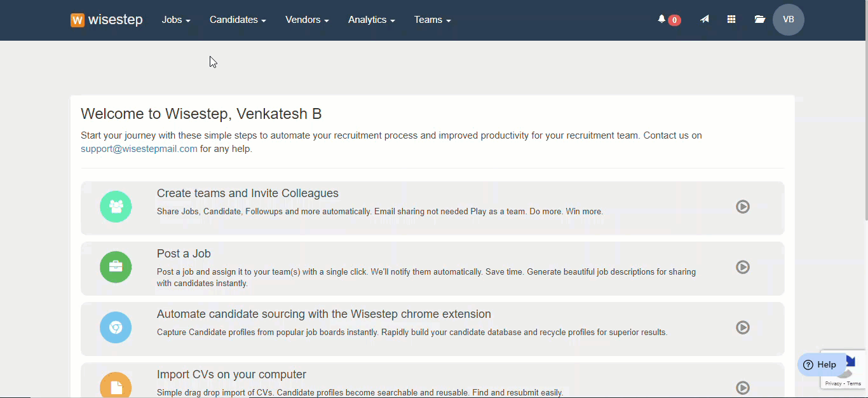Click the Wisestep logo
Screen dimensions: 868x398
click(x=107, y=20)
